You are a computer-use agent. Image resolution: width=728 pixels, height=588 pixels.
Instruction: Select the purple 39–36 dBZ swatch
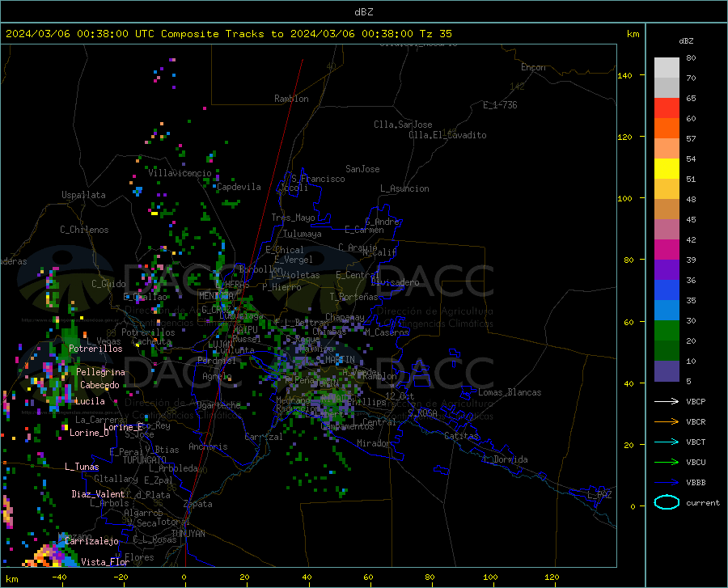coord(667,270)
